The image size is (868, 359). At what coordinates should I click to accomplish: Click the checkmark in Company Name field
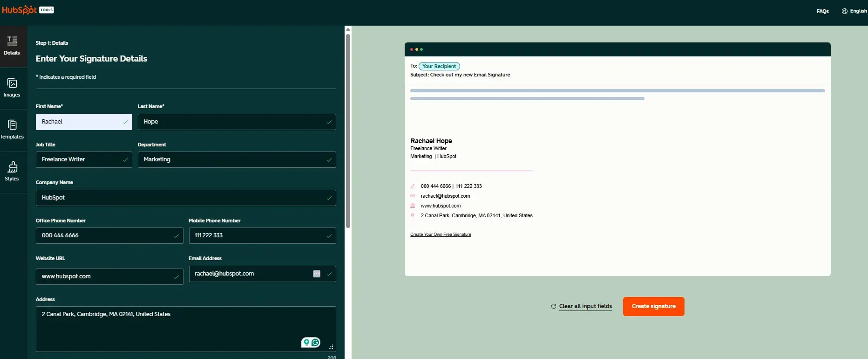pos(329,198)
